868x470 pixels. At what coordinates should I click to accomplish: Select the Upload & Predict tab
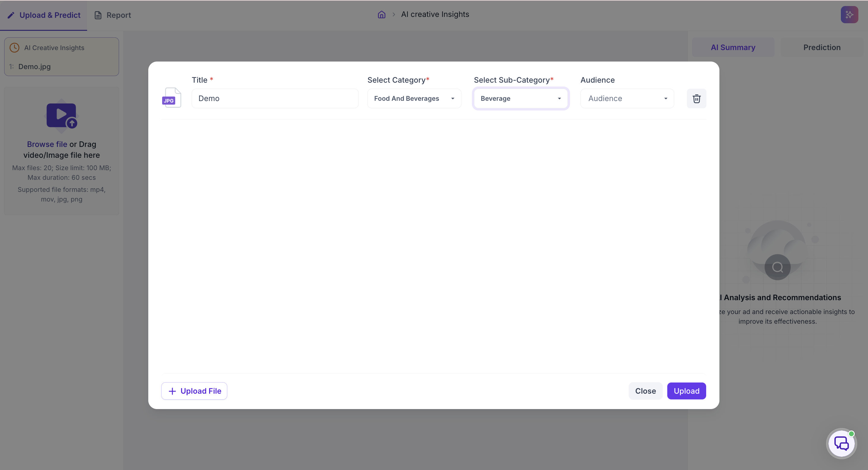(44, 15)
